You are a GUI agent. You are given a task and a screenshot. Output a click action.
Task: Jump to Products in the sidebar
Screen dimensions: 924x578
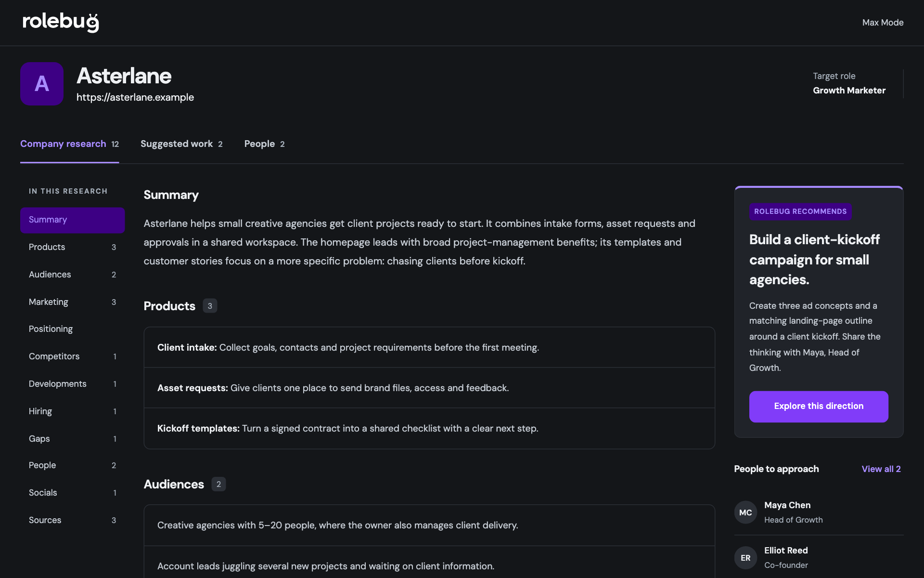(x=72, y=247)
